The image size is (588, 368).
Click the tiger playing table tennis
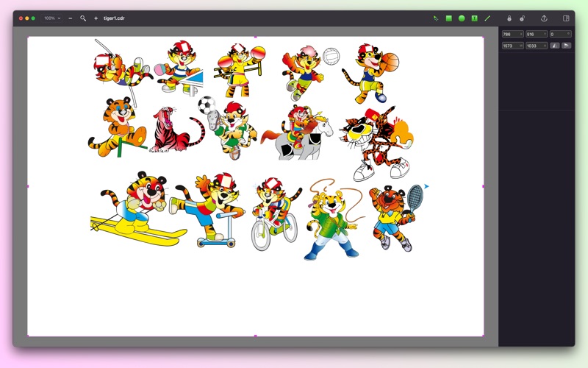click(x=179, y=68)
